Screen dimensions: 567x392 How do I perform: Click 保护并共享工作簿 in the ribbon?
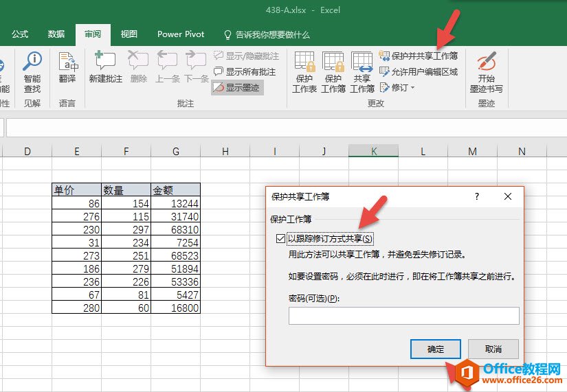point(419,56)
